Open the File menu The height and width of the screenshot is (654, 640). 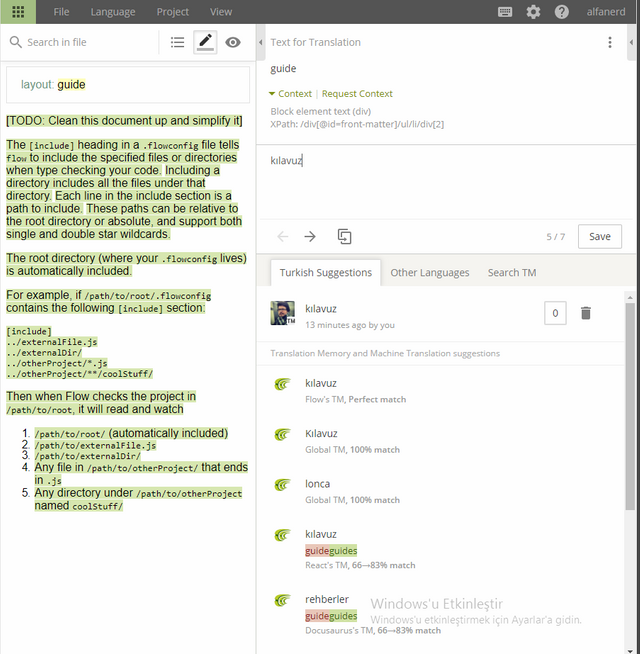tap(61, 12)
